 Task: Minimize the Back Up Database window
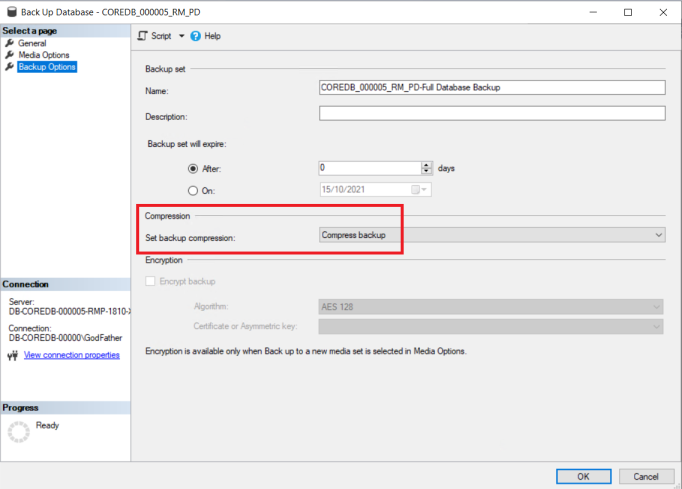click(593, 12)
